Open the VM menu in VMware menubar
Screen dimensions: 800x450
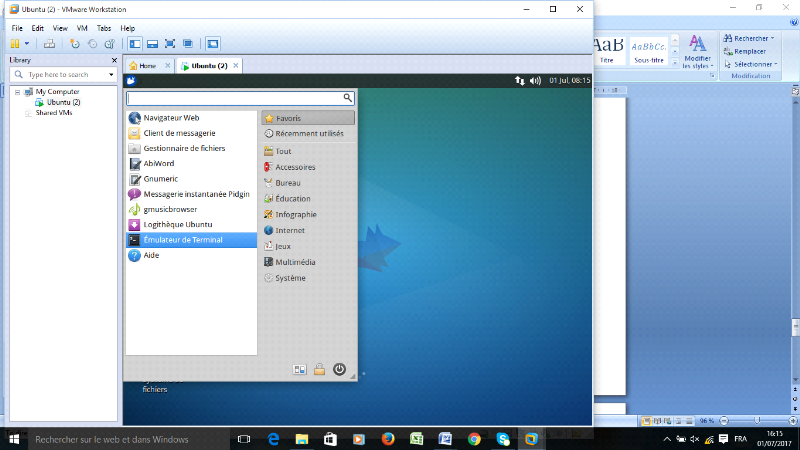click(81, 28)
